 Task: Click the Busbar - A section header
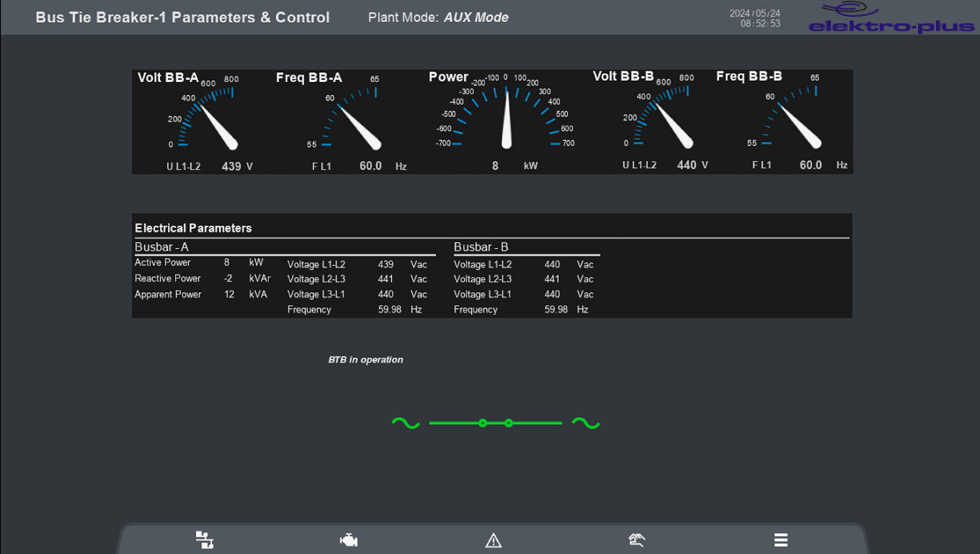click(x=162, y=247)
